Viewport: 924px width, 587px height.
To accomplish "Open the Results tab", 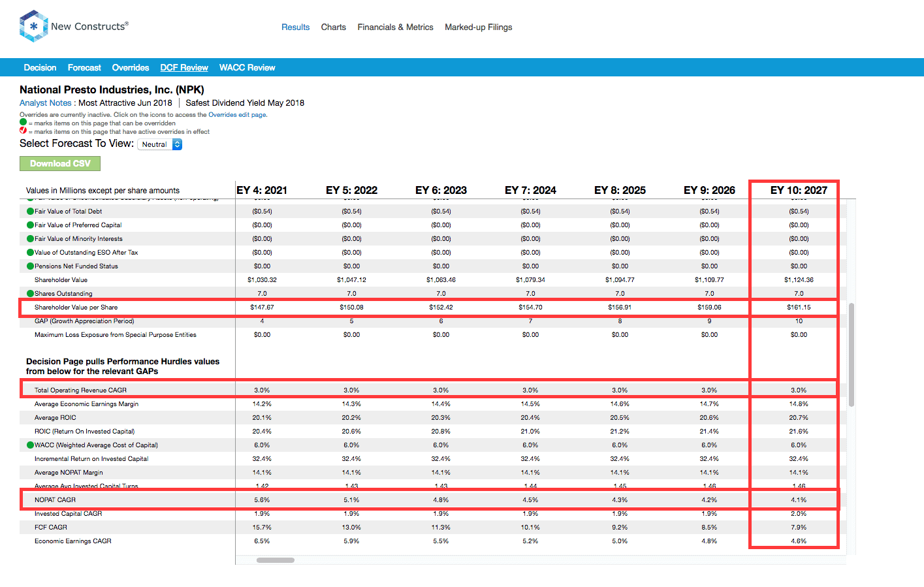I will (295, 27).
